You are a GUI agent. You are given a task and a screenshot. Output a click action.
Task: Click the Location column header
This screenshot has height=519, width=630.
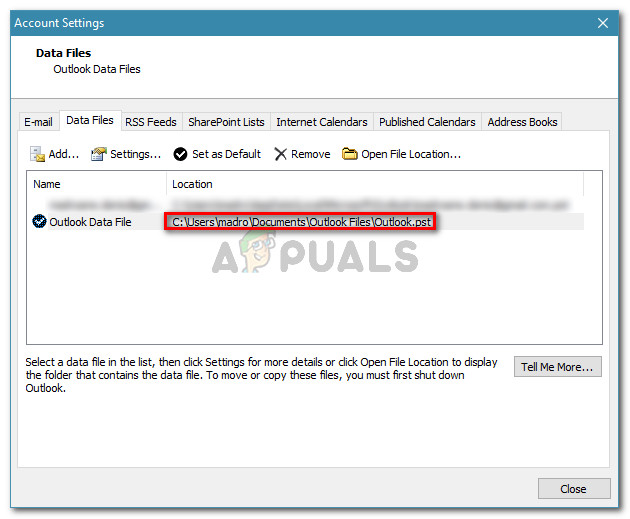click(x=375, y=184)
